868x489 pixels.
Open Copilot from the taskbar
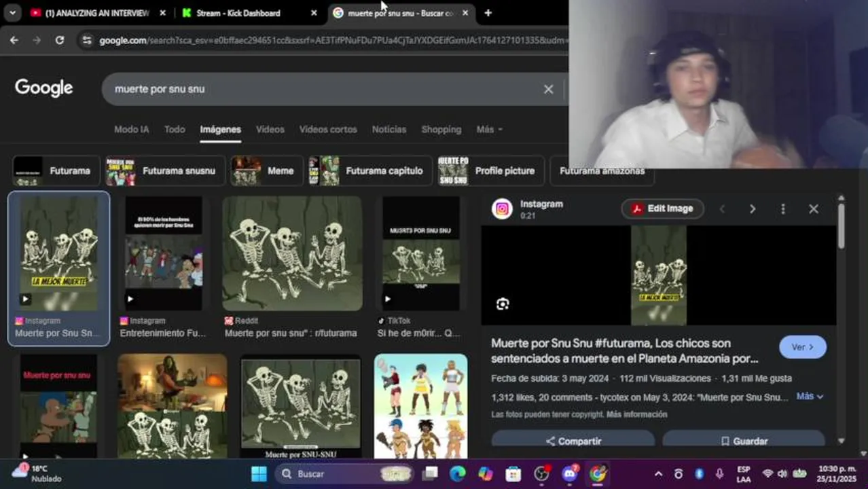point(486,473)
